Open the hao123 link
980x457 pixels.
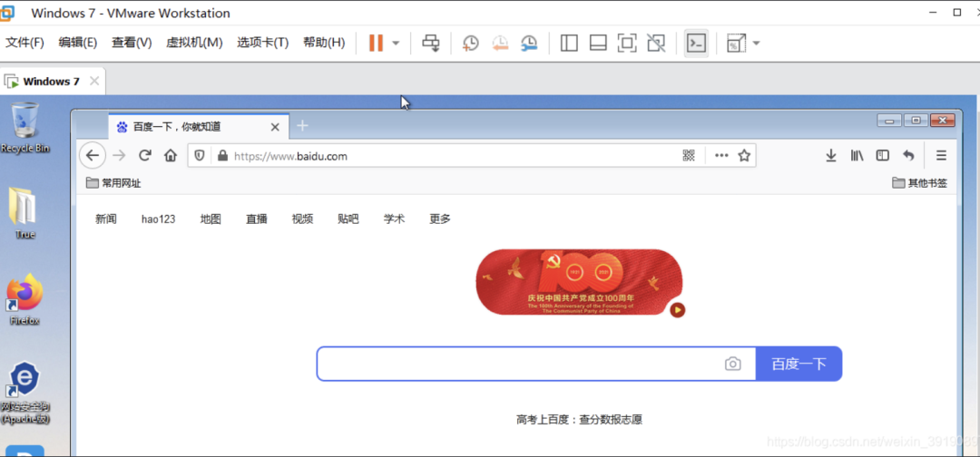[x=158, y=219]
